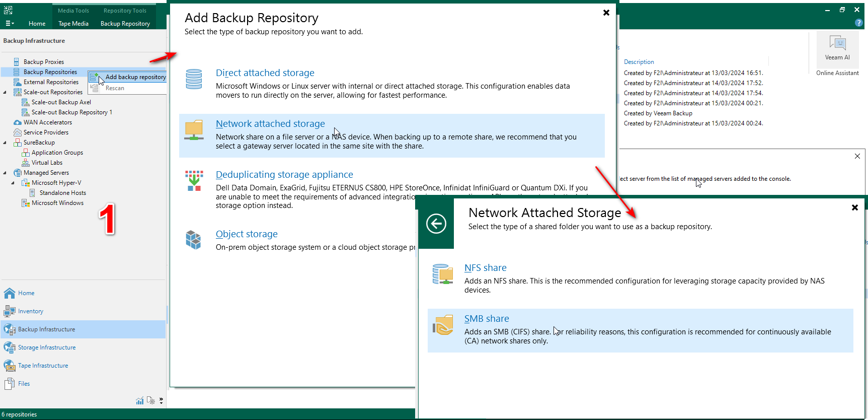Click the Virtual Labs icon
Image resolution: width=868 pixels, height=420 pixels.
[26, 163]
